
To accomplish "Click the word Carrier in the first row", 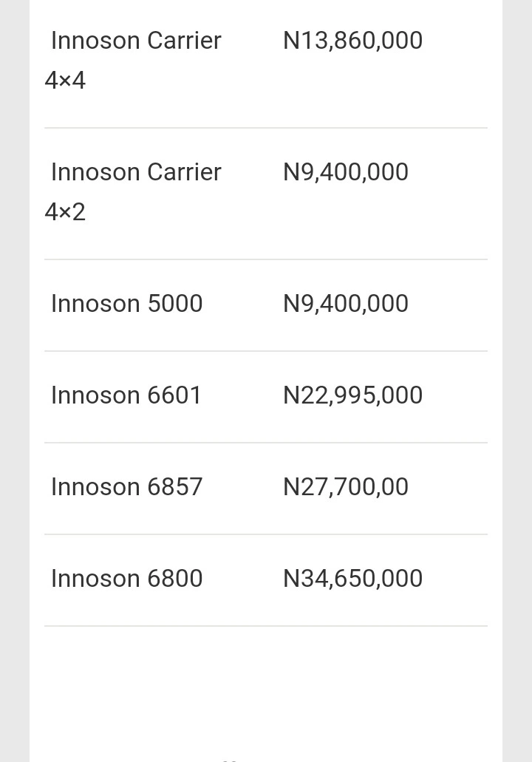I will [184, 41].
